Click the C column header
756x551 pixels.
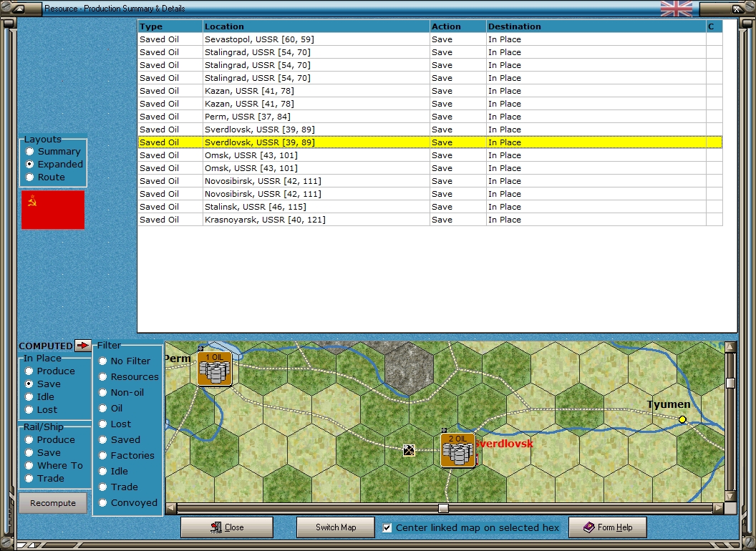point(714,26)
